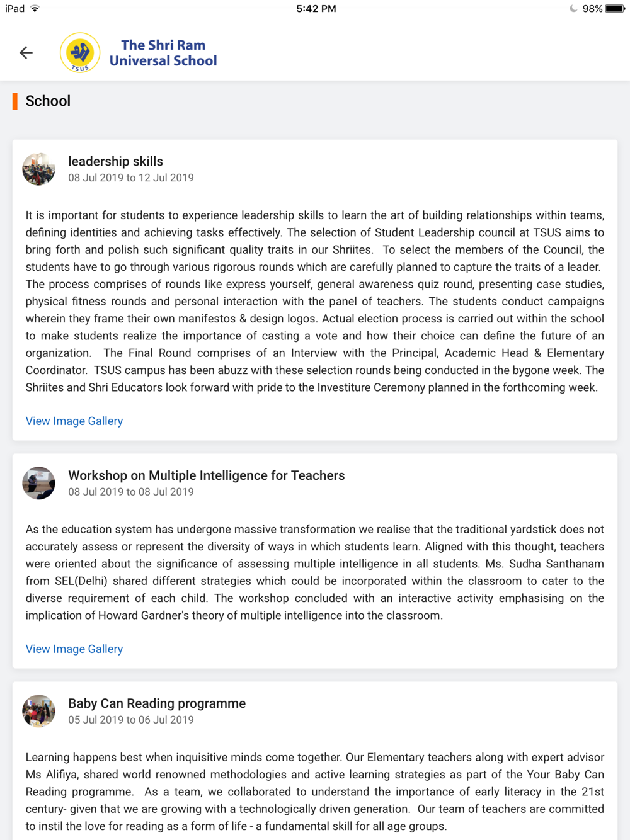The image size is (630, 840).
Task: Tap the battery icon in the status bar
Action: pos(614,9)
